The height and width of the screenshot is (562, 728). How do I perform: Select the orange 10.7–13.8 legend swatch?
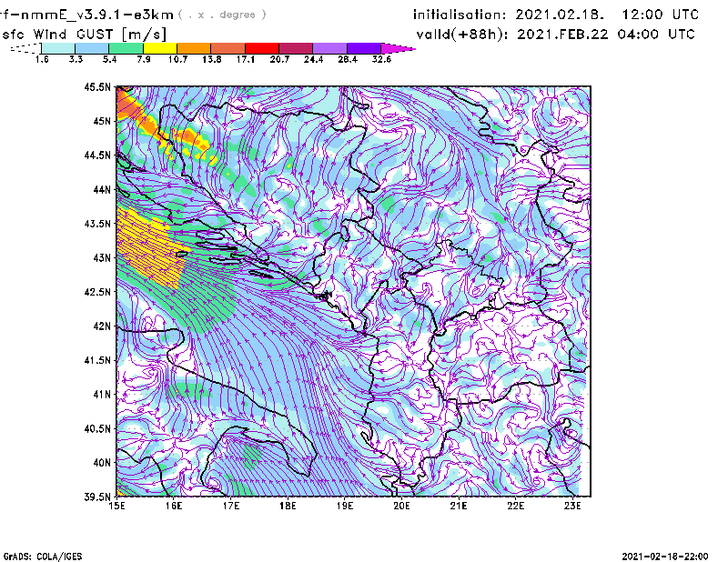194,48
